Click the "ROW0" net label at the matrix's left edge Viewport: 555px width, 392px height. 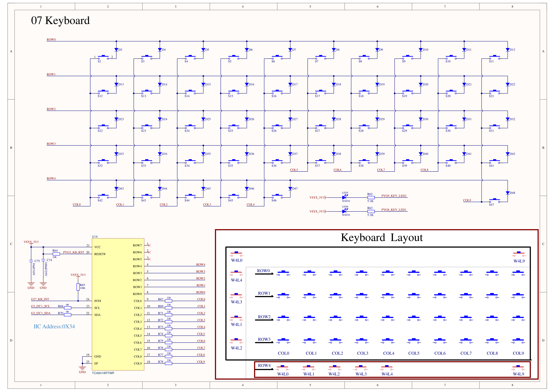point(51,40)
